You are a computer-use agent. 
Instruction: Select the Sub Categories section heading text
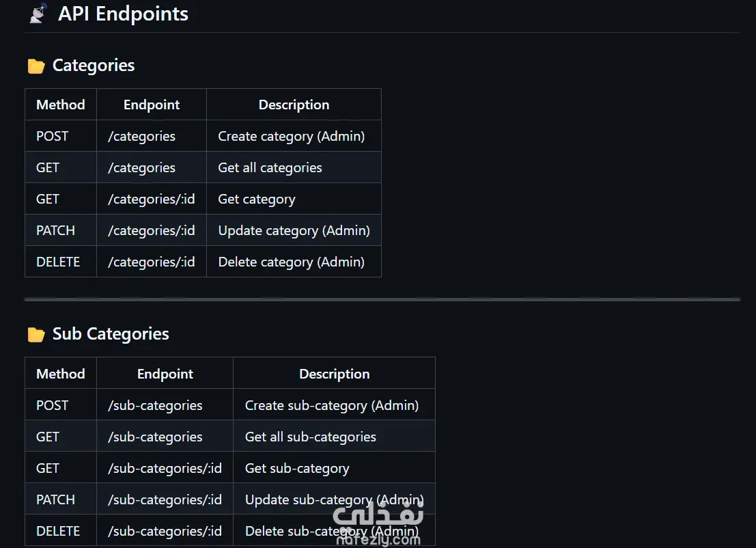111,334
